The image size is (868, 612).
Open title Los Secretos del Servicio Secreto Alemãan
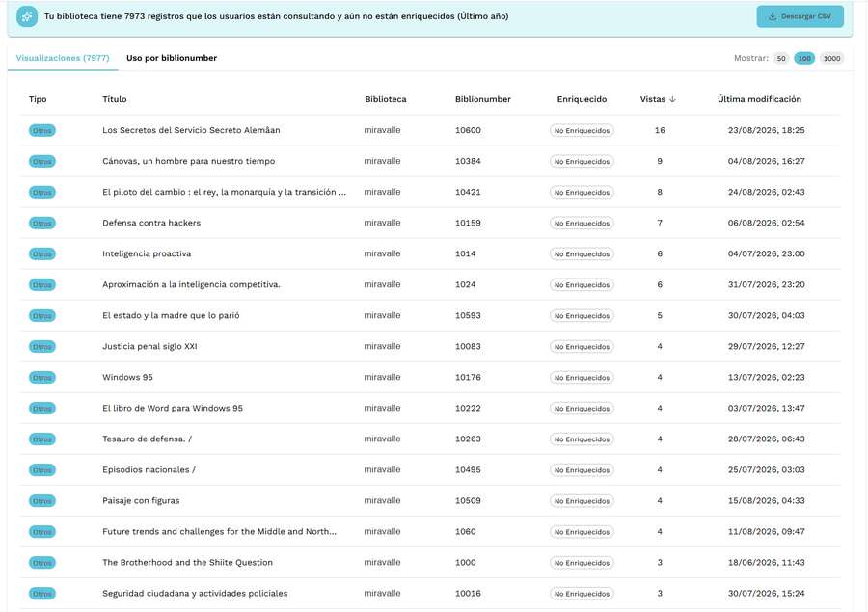coord(191,130)
